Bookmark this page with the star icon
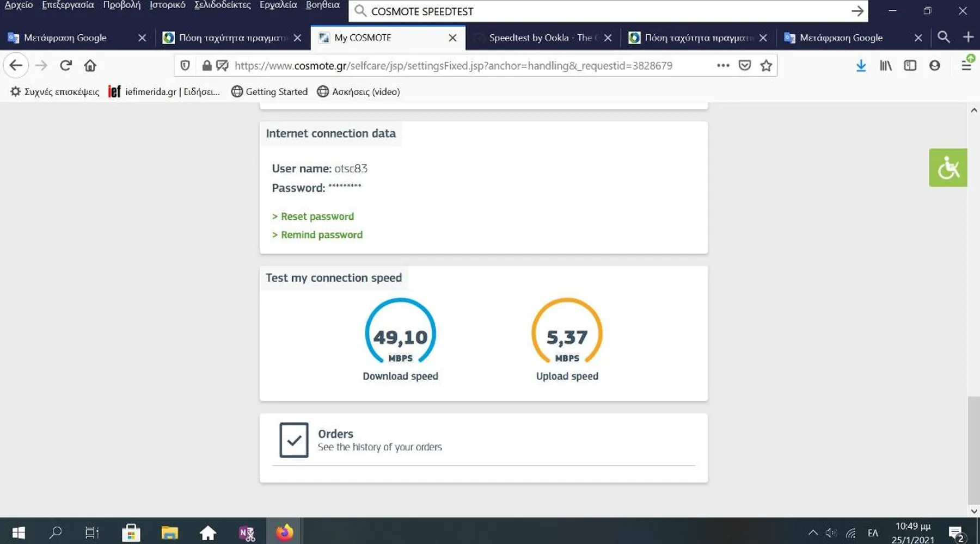This screenshot has width=980, height=544. (766, 66)
